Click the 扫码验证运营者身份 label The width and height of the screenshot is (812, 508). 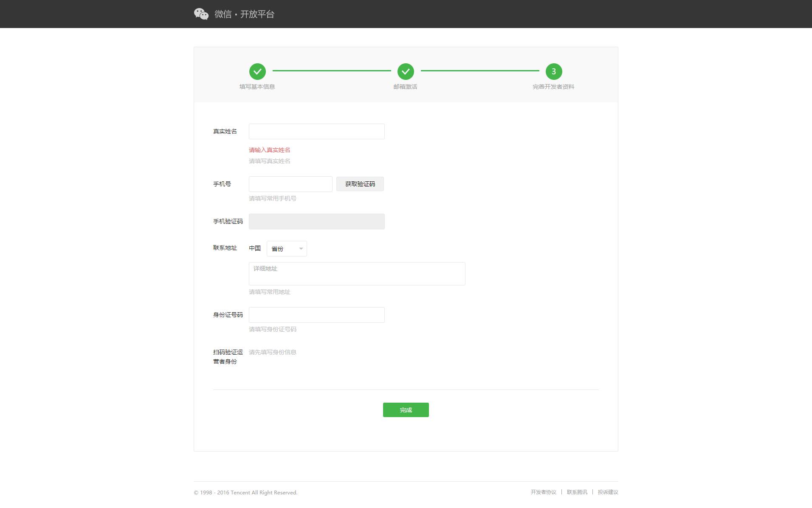click(x=228, y=357)
